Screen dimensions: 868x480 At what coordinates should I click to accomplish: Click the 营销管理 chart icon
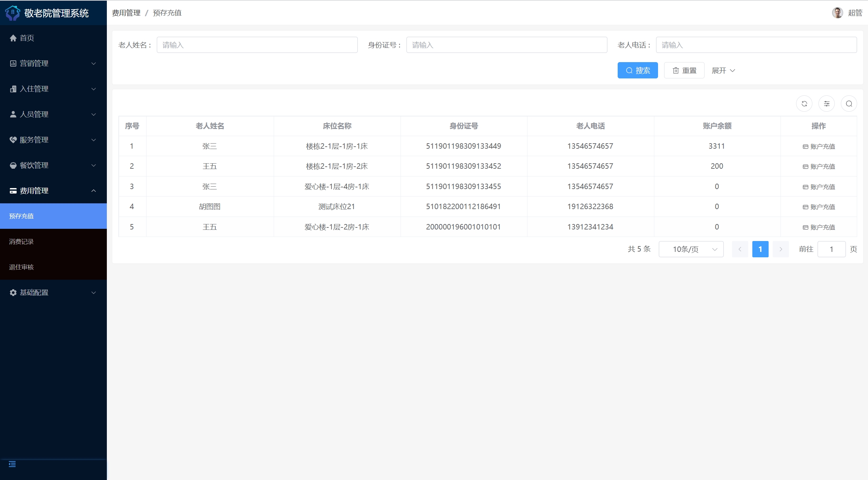click(x=13, y=63)
